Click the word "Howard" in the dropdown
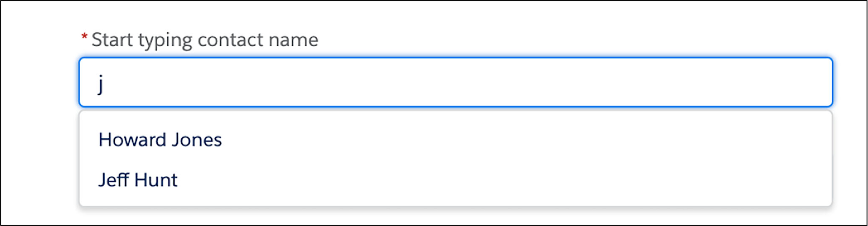Image resolution: width=868 pixels, height=226 pixels. tap(132, 140)
